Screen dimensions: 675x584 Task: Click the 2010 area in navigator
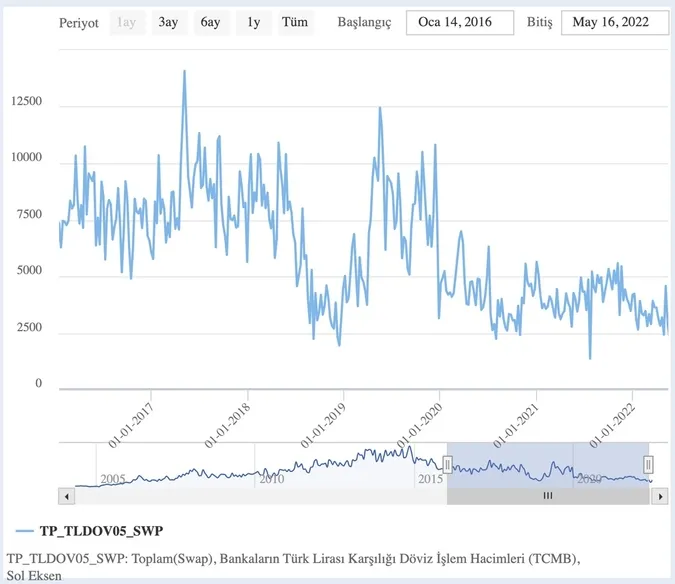tap(270, 477)
